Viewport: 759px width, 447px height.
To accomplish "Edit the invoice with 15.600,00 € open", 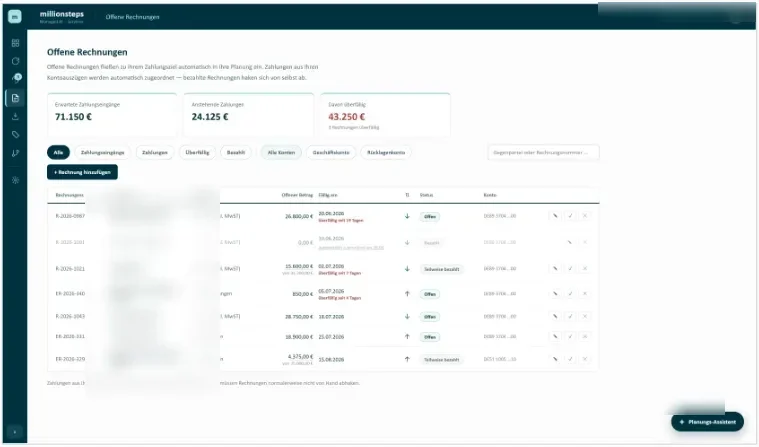I will (555, 269).
